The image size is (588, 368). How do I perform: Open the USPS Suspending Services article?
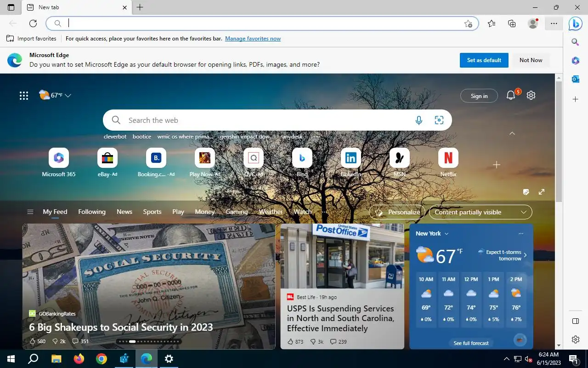coord(342,286)
